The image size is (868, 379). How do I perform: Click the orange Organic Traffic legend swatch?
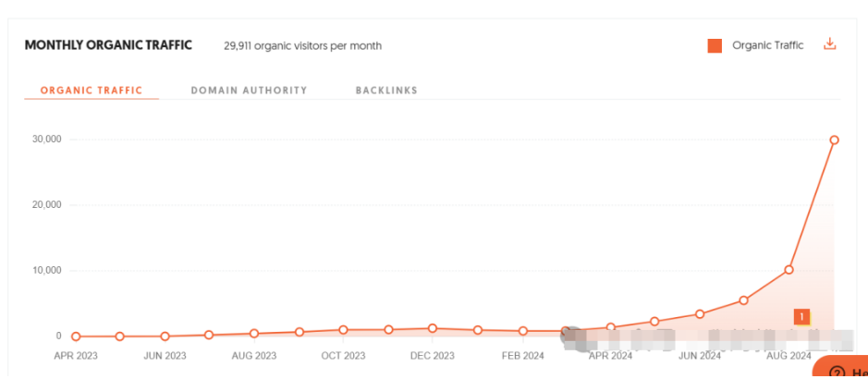tap(715, 46)
